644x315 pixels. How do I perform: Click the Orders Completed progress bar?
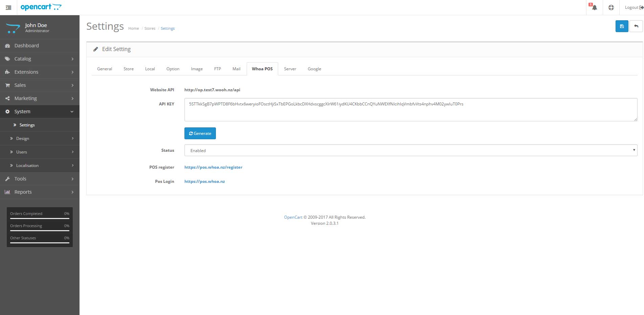(40, 218)
